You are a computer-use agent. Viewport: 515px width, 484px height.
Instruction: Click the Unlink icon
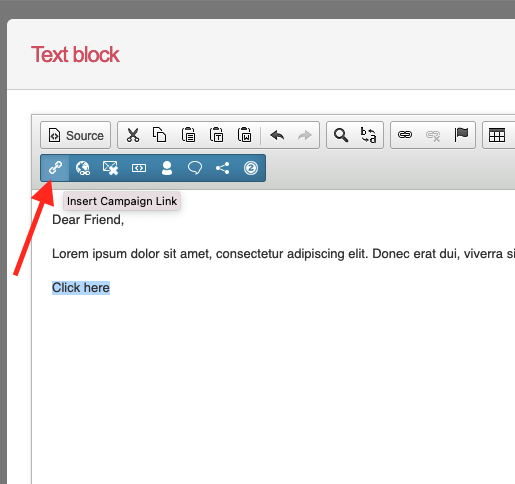tap(433, 136)
